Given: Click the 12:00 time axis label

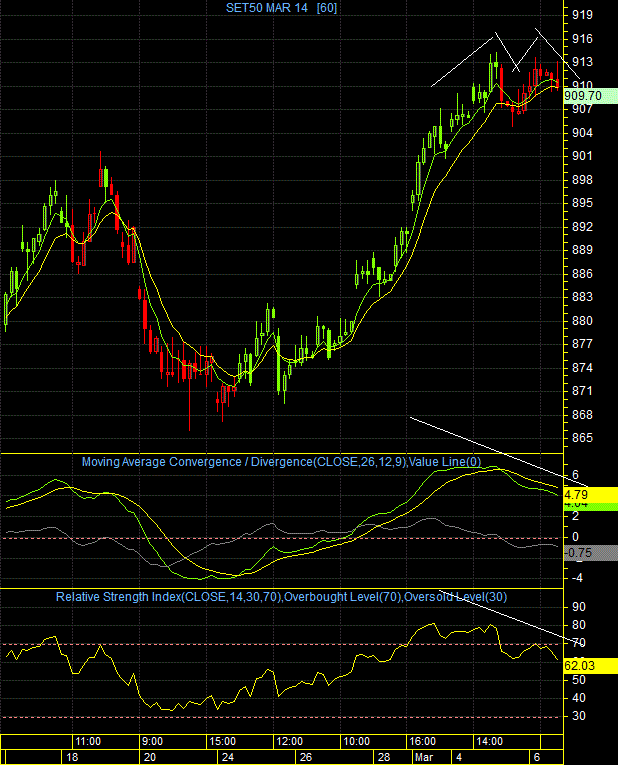Looking at the screenshot, I should (x=290, y=742).
